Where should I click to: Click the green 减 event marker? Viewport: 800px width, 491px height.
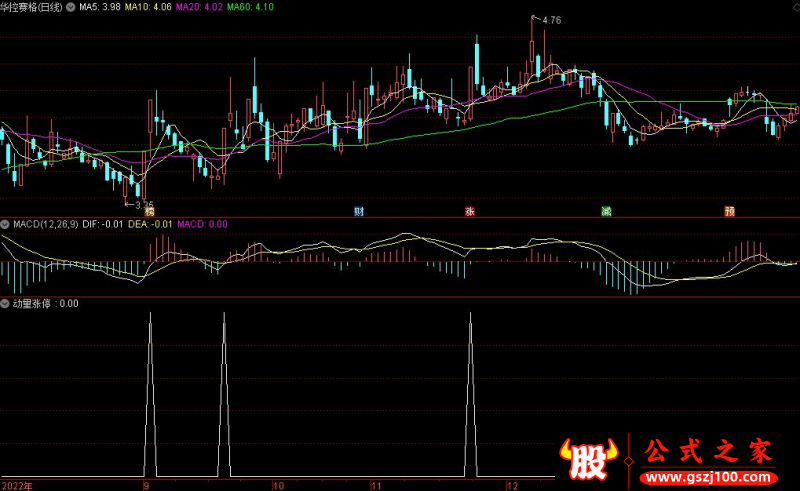607,211
